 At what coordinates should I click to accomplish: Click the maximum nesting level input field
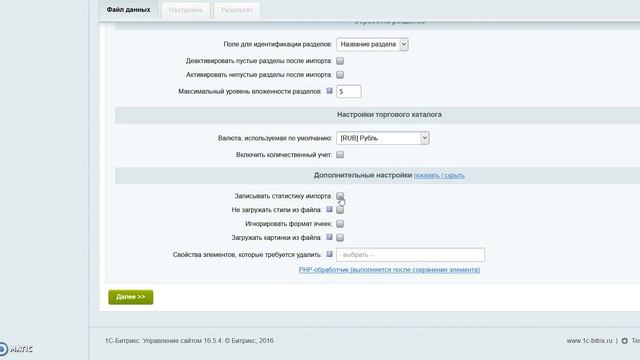click(x=349, y=91)
